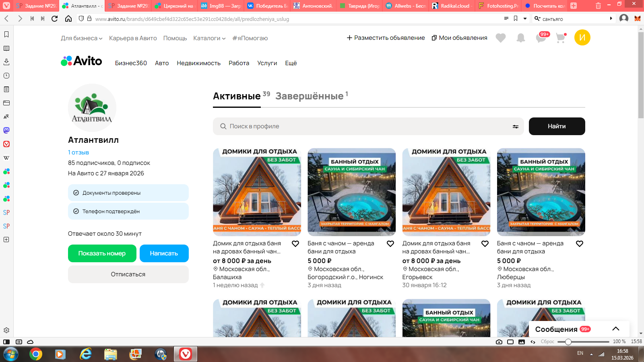Show hidden system tray icons
644x362 pixels.
(591, 354)
